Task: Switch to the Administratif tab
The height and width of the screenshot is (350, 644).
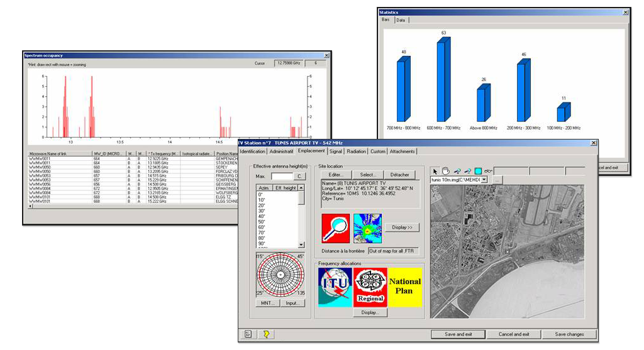Action: (x=281, y=151)
